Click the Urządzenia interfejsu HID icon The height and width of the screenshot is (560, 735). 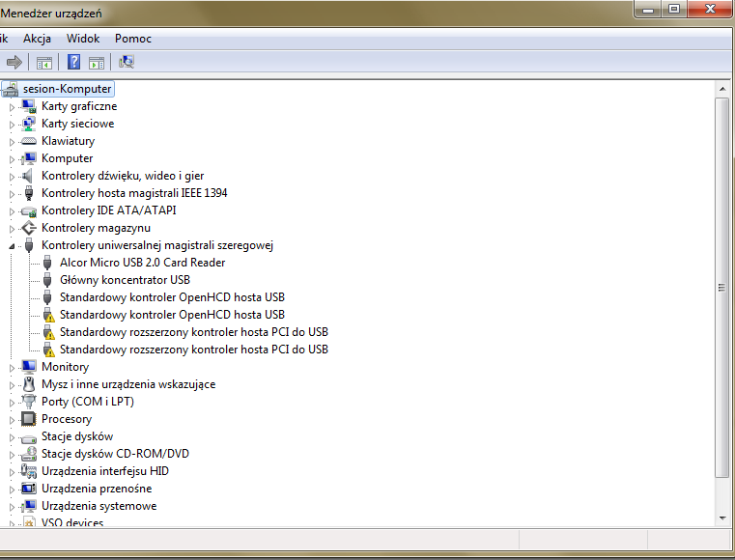pyautogui.click(x=29, y=471)
